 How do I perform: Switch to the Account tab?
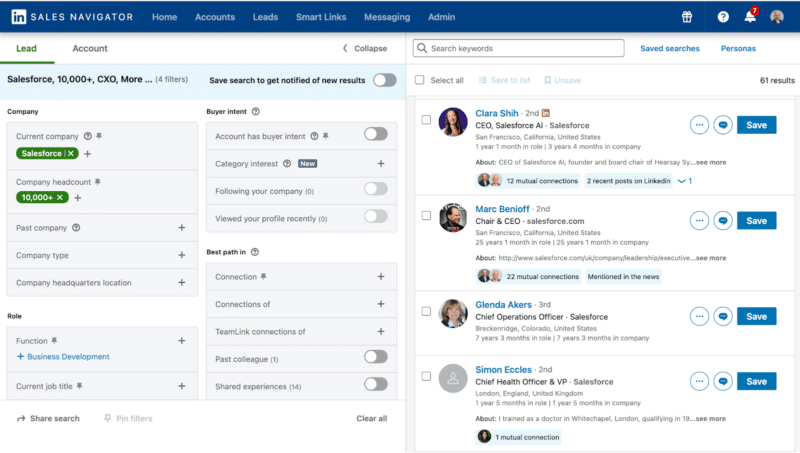[x=90, y=48]
